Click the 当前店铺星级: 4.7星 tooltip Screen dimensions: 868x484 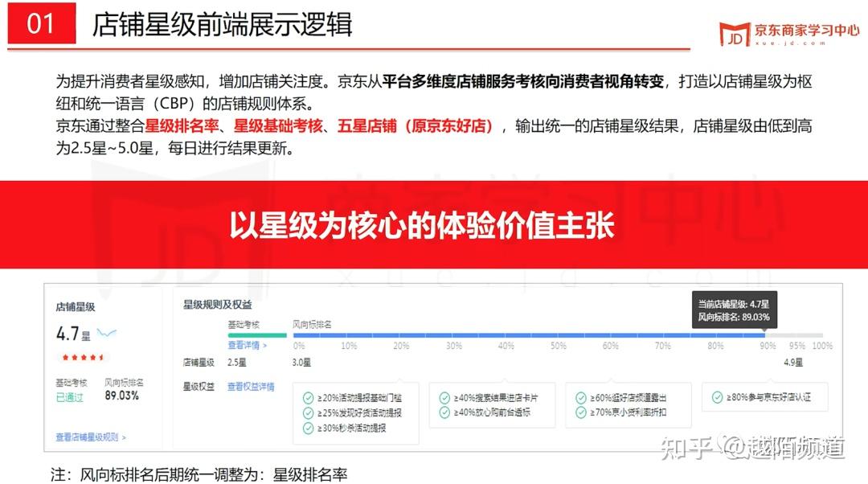click(x=734, y=310)
